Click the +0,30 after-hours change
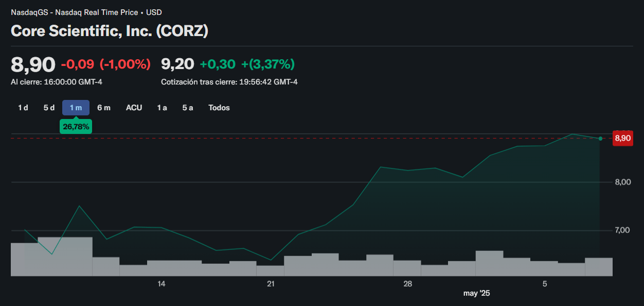This screenshot has height=306, width=644. coord(218,64)
